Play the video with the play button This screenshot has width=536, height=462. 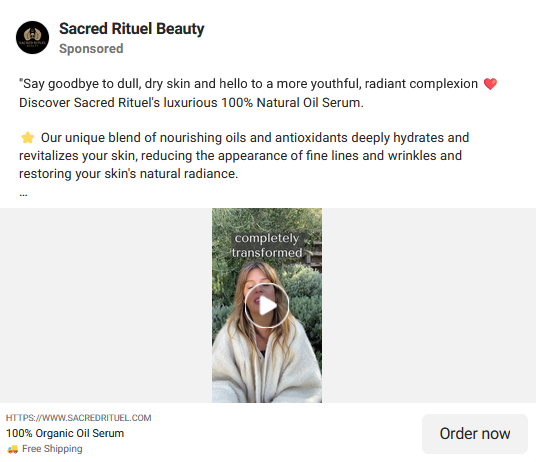point(267,305)
